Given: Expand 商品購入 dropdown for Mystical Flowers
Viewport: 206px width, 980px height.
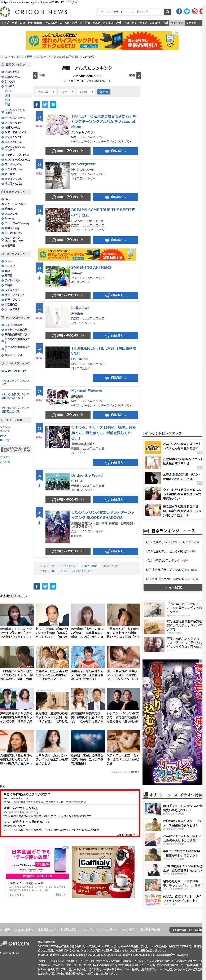Looking at the screenshot, I should 115,415.
